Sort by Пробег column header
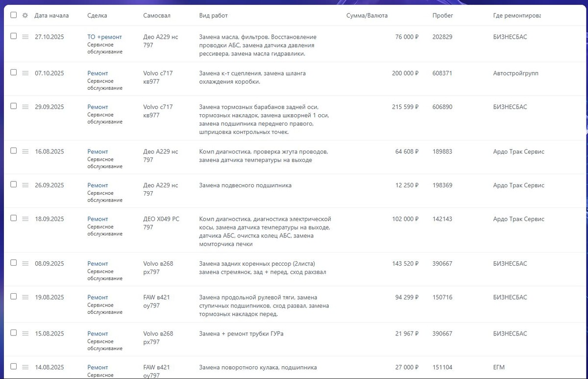The height and width of the screenshot is (379, 588). tap(442, 16)
